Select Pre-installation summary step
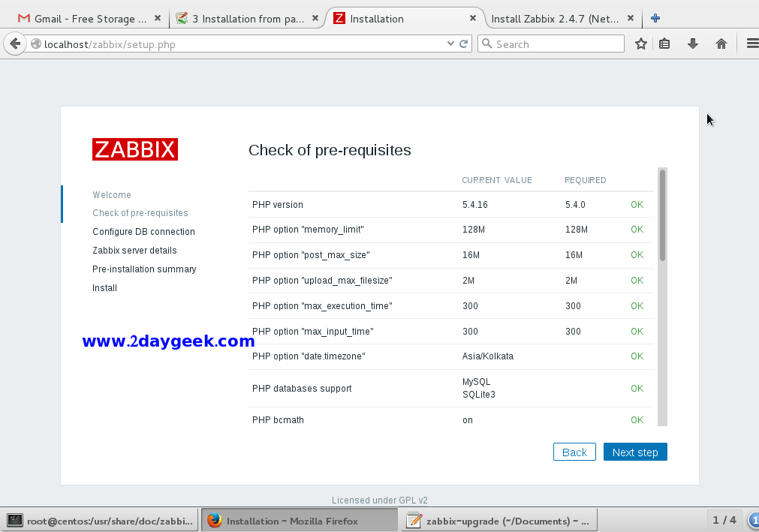759x532 pixels. (144, 269)
